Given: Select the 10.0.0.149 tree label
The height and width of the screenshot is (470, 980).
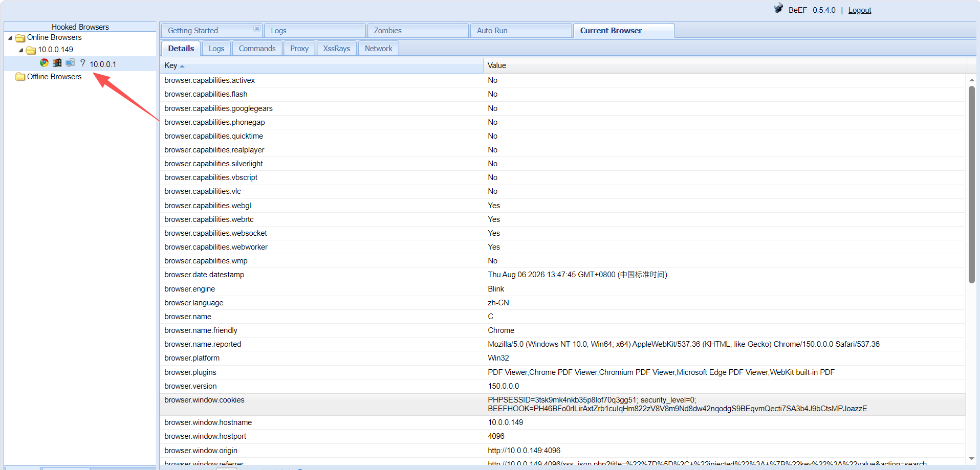Looking at the screenshot, I should click(x=56, y=50).
